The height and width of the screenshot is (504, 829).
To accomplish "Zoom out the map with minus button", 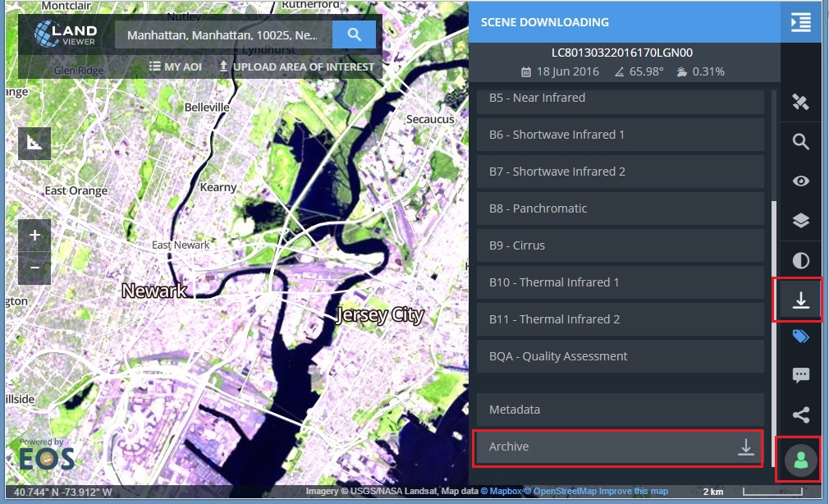I will [x=34, y=268].
